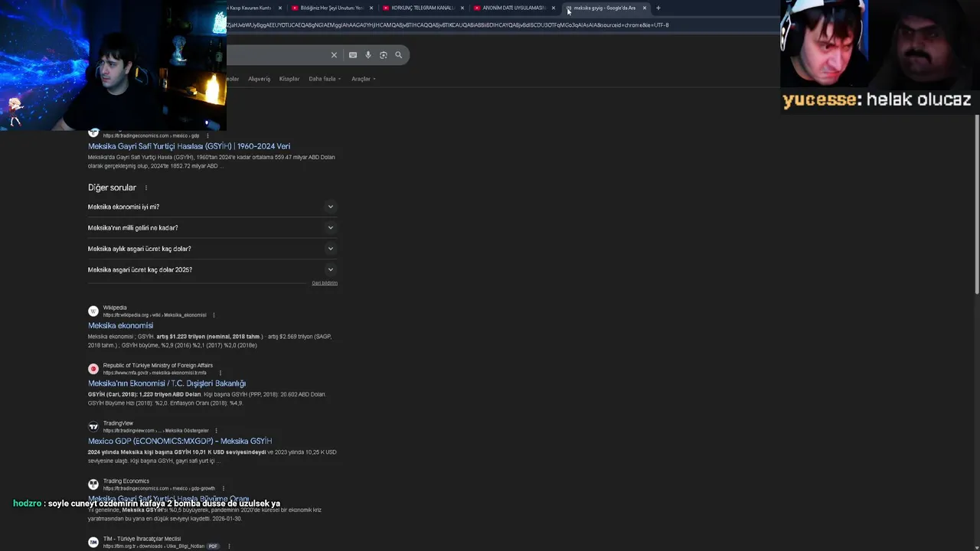Open more options for gdp-growth result
The width and height of the screenshot is (980, 551).
[223, 488]
